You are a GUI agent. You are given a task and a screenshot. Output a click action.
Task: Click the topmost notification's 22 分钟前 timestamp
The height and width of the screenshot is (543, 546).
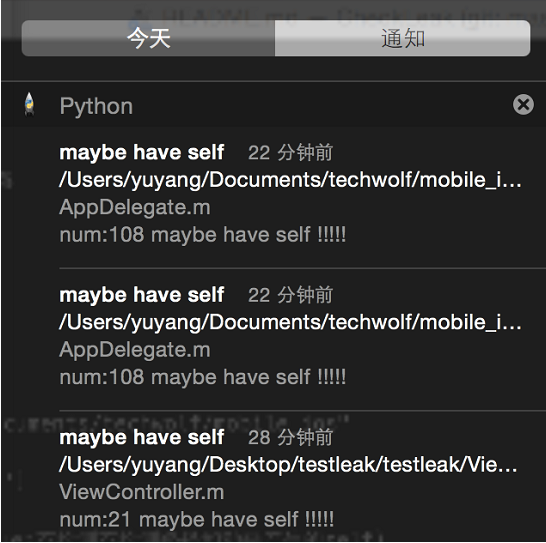290,153
